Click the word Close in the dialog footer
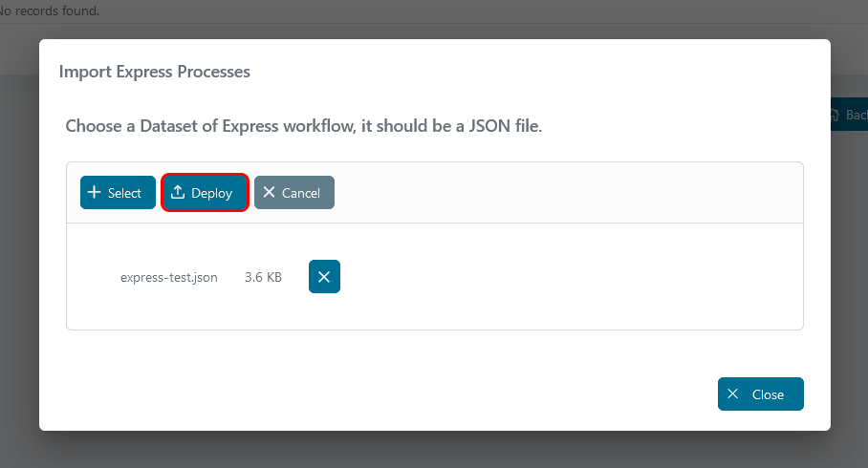The height and width of the screenshot is (468, 868). tap(768, 394)
